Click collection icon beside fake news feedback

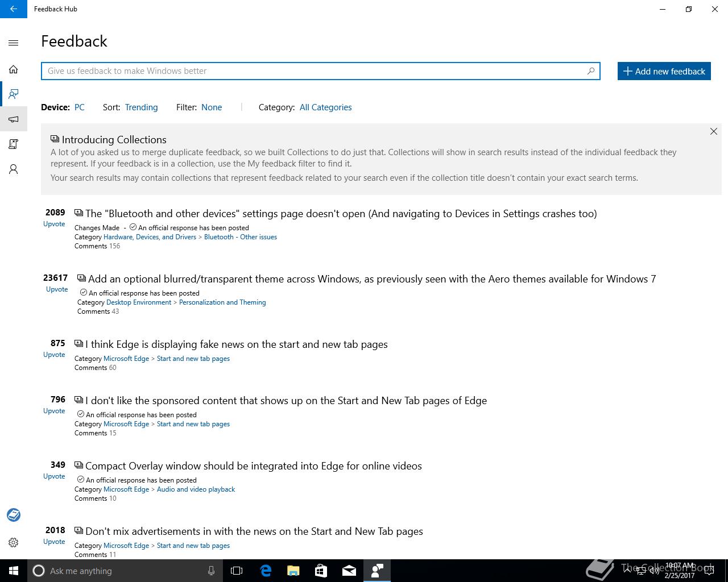click(x=79, y=344)
